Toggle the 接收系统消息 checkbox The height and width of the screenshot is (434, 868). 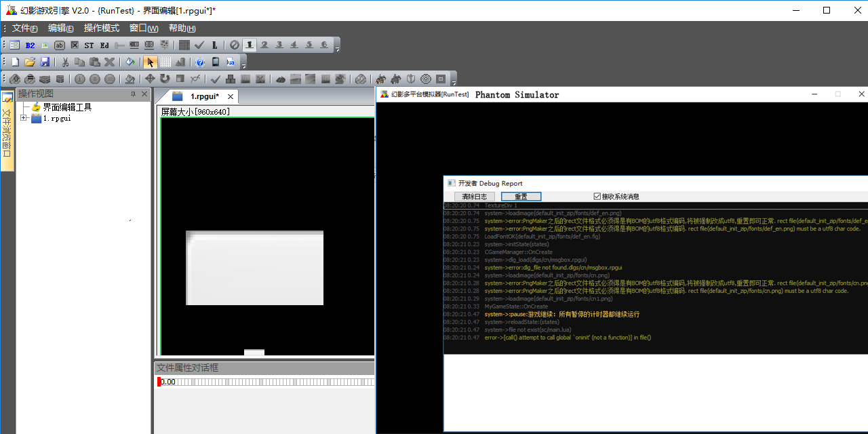point(597,197)
